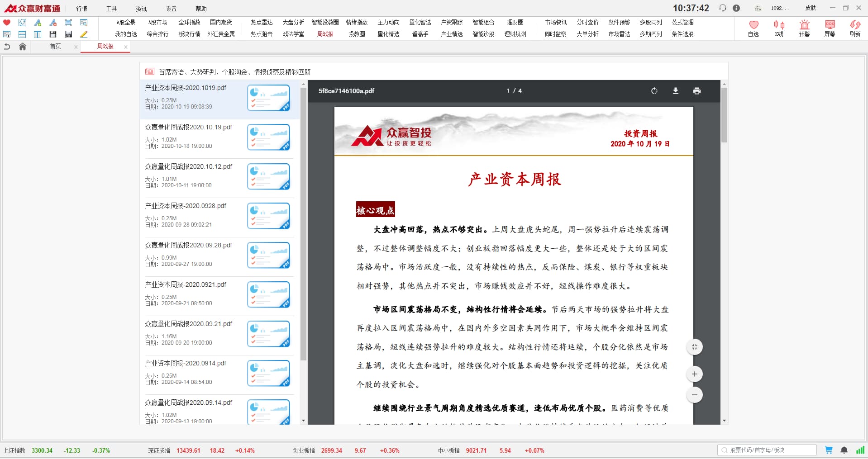Rotate the PDF with the rotate icon
The width and height of the screenshot is (868, 459).
click(654, 91)
